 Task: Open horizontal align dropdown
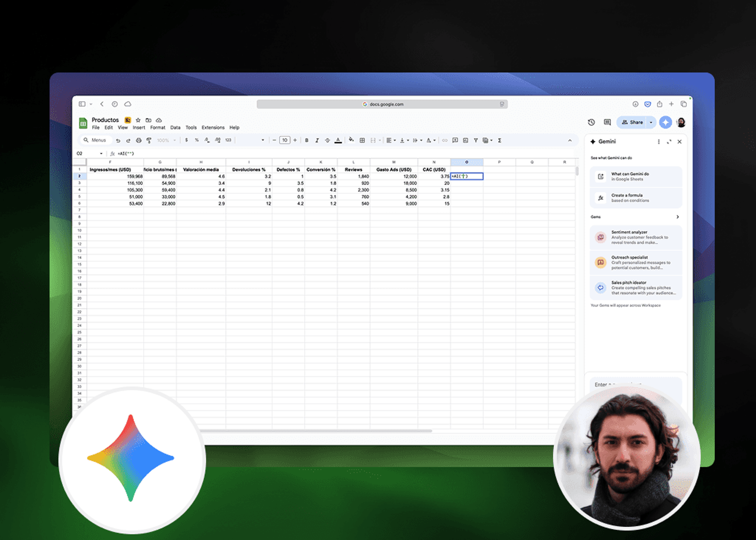391,140
